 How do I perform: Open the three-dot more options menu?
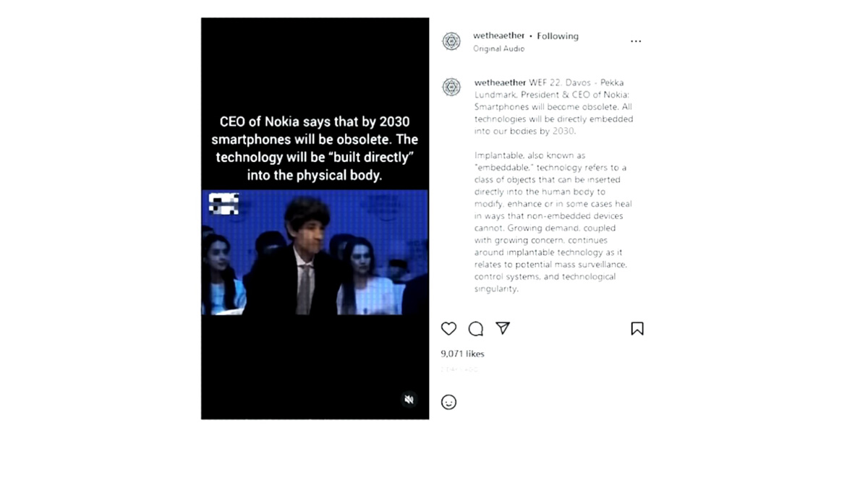coord(636,41)
